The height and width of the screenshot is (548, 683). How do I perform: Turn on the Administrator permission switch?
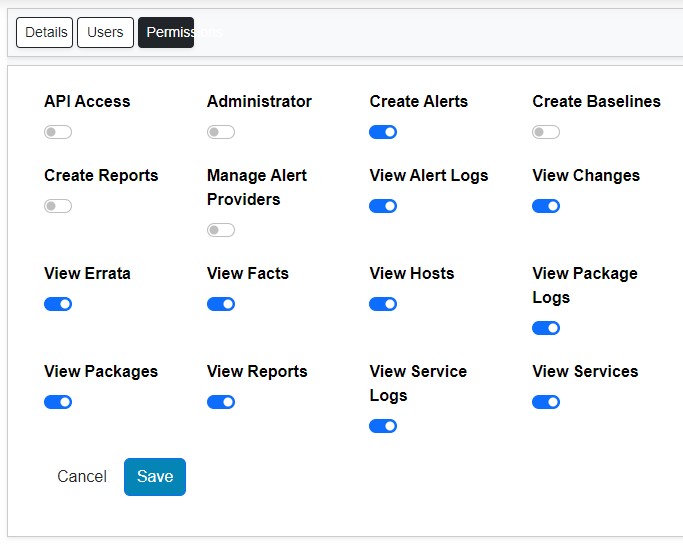[x=221, y=132]
